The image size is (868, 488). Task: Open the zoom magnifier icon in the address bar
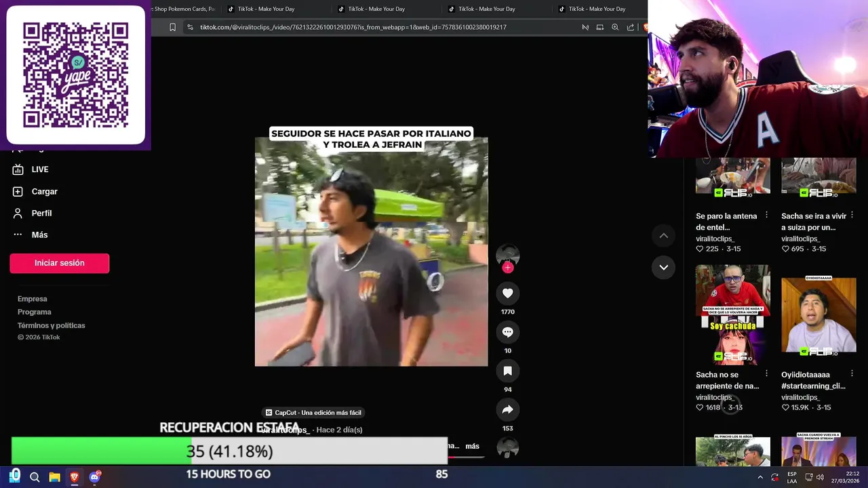[615, 27]
